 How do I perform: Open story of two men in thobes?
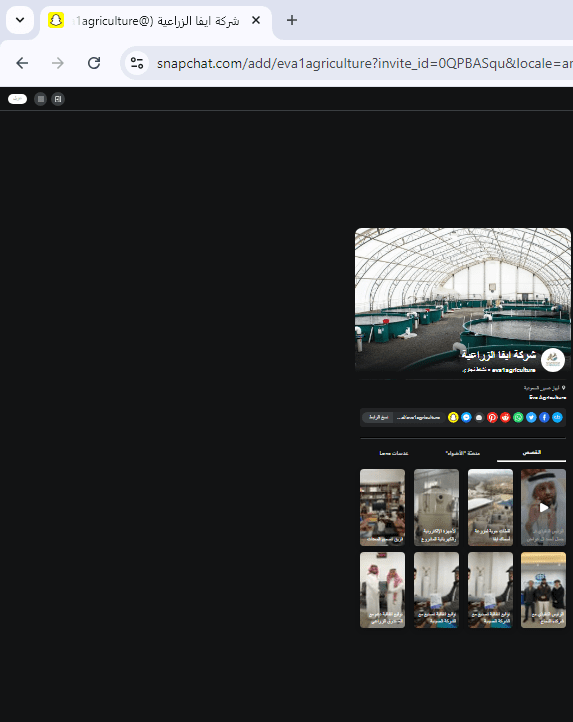pos(382,590)
